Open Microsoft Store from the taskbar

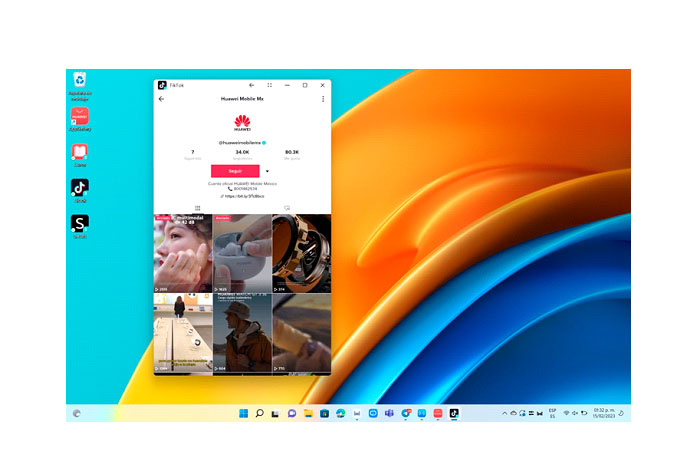pos(325,413)
